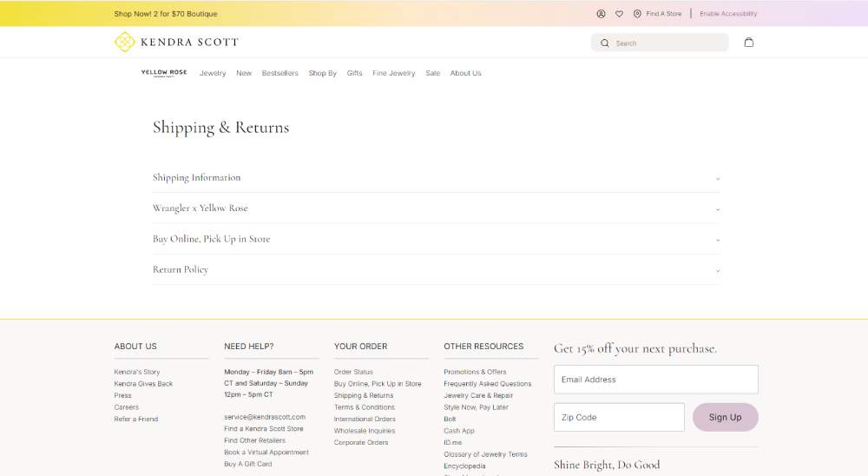Click Find A Store link
The image size is (868, 476).
pyautogui.click(x=664, y=14)
